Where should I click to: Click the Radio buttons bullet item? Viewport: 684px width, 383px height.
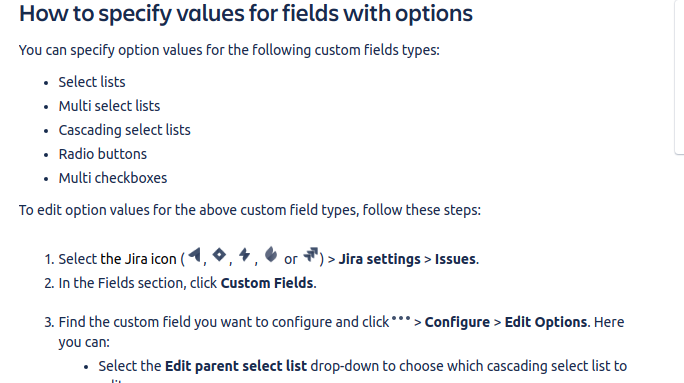(103, 154)
